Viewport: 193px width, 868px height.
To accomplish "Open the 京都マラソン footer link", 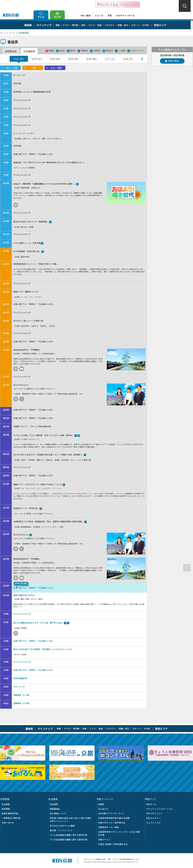I will [104, 840].
